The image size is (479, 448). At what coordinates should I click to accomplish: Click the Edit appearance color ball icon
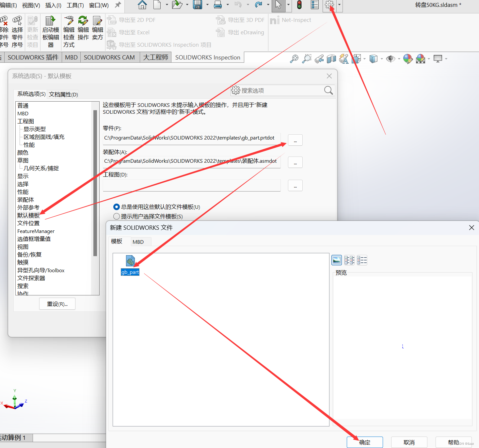(x=408, y=59)
